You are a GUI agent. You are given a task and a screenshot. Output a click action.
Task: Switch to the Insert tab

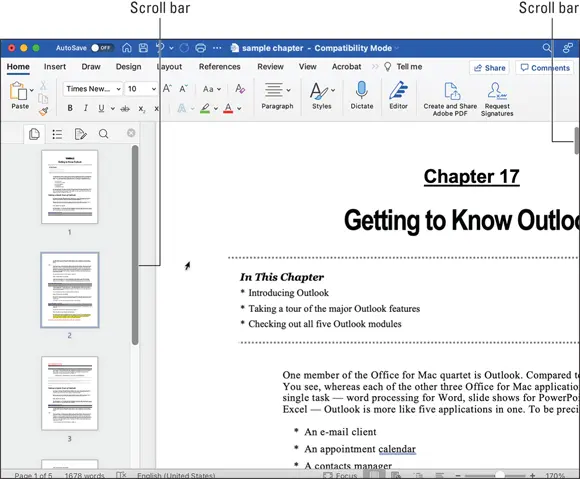coord(55,67)
